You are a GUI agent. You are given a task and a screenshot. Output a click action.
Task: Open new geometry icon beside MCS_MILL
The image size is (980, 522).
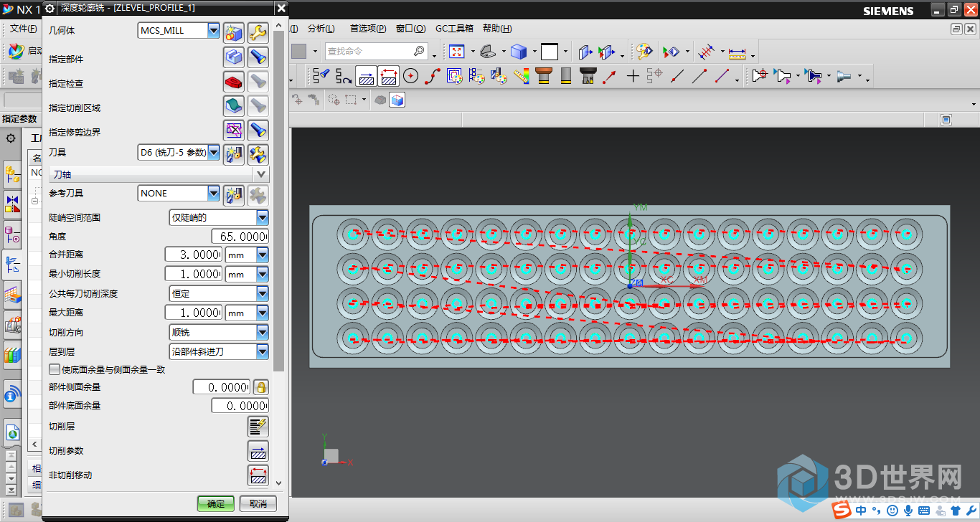(x=234, y=32)
